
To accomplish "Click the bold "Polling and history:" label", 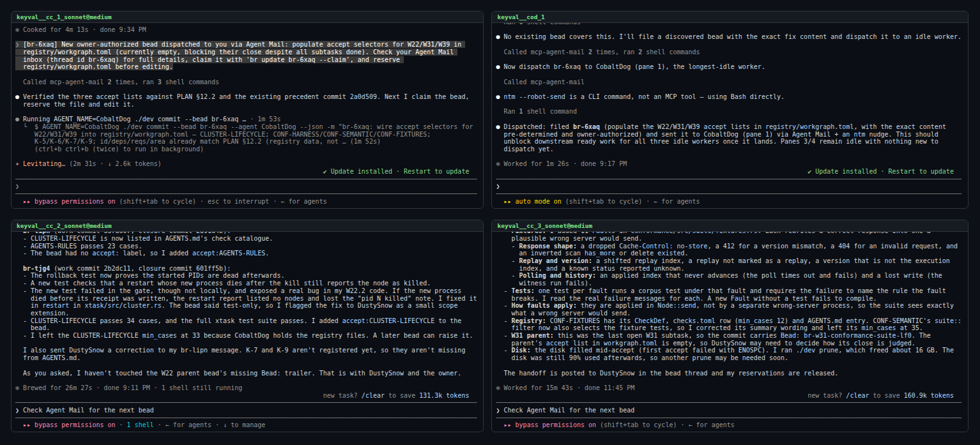I will 558,276.
